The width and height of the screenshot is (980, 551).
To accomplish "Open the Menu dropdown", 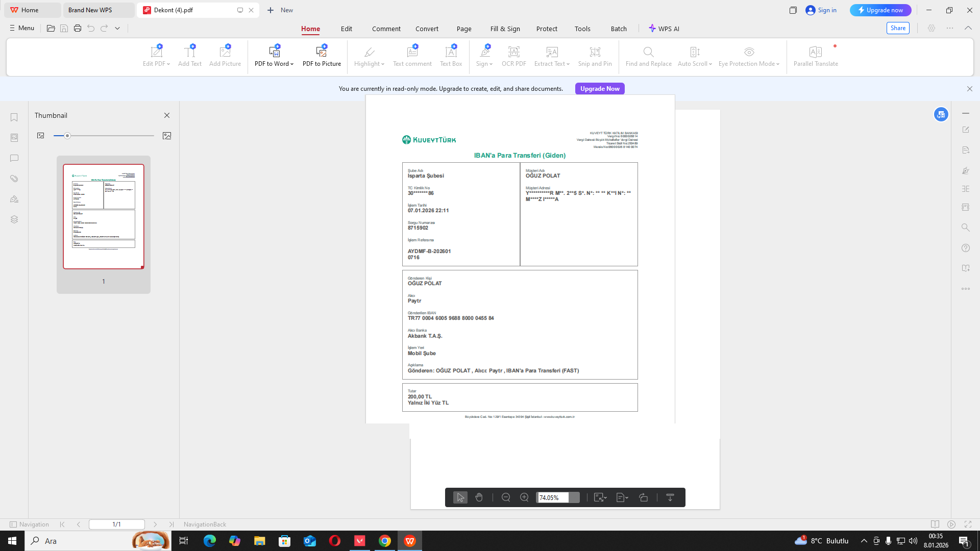I will [22, 29].
